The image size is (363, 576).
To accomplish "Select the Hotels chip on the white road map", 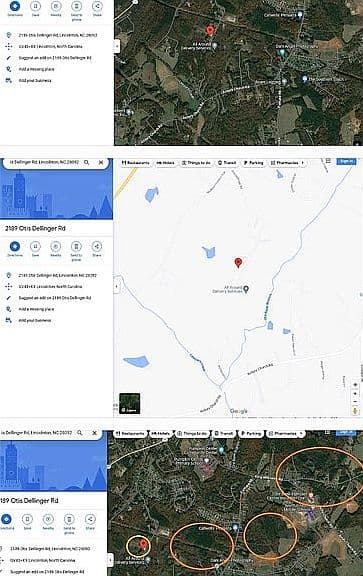I will (165, 163).
